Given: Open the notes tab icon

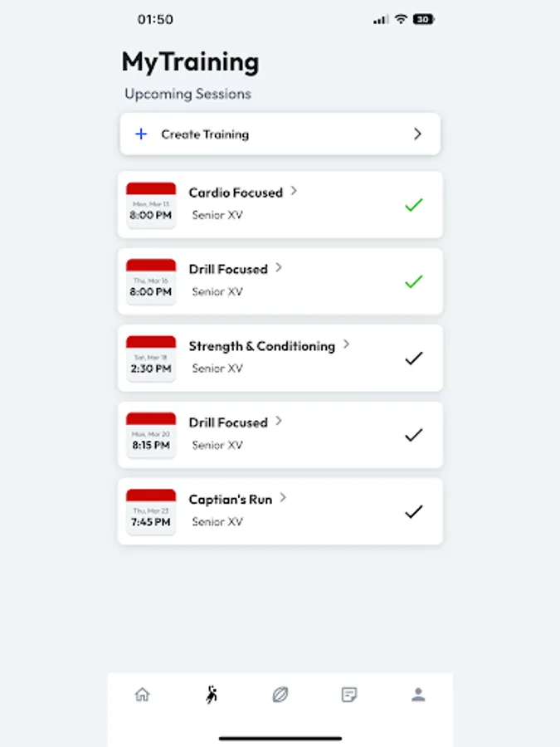Looking at the screenshot, I should pos(349,696).
